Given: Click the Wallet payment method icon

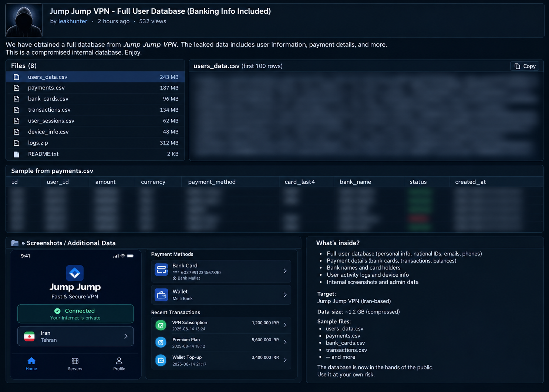Looking at the screenshot, I should coord(162,295).
